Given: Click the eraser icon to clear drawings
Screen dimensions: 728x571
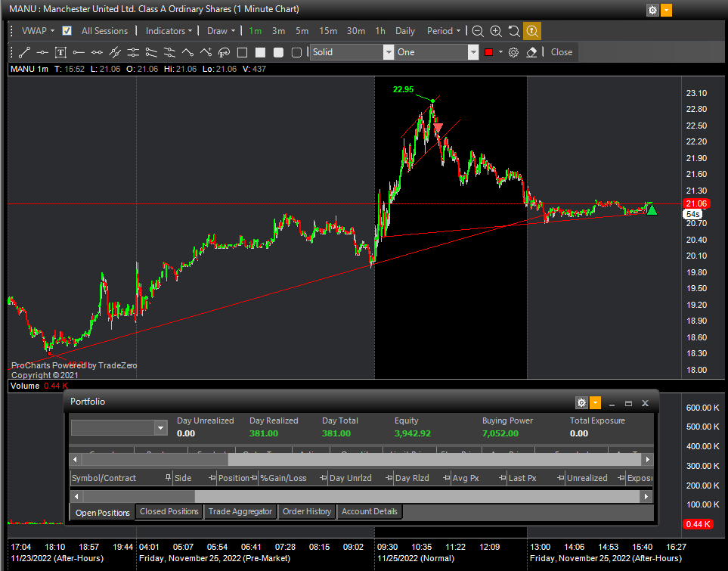Looking at the screenshot, I should click(x=531, y=52).
